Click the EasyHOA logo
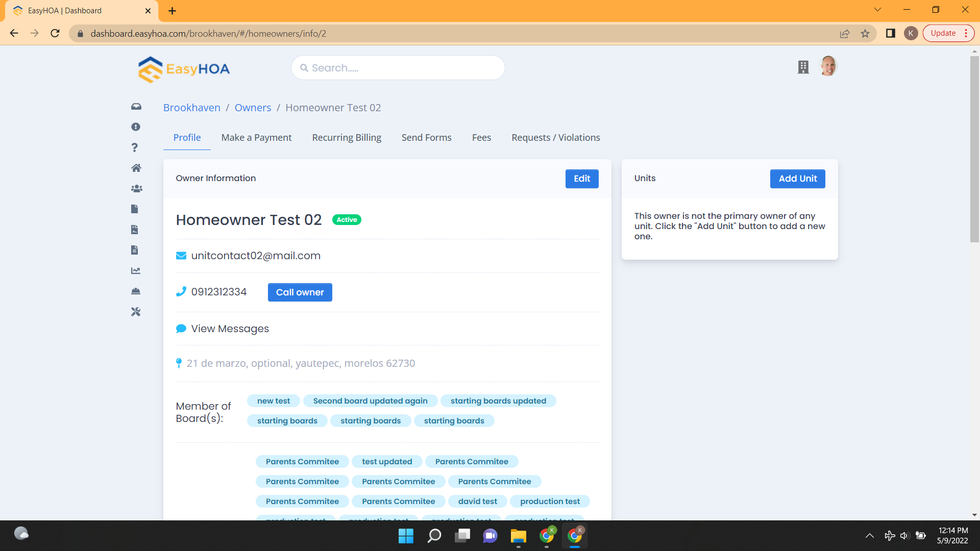 pyautogui.click(x=183, y=69)
